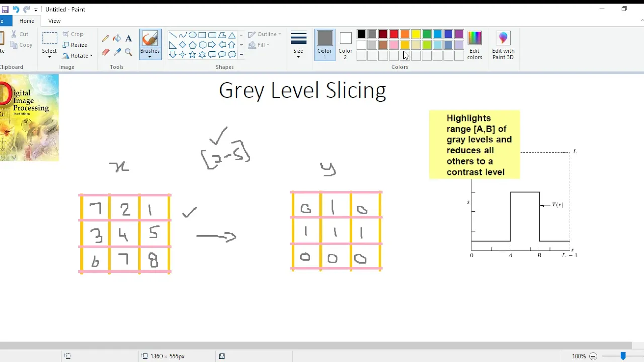Viewport: 644px width, 362px height.
Task: Choose the Triangle shape
Action: tap(232, 35)
